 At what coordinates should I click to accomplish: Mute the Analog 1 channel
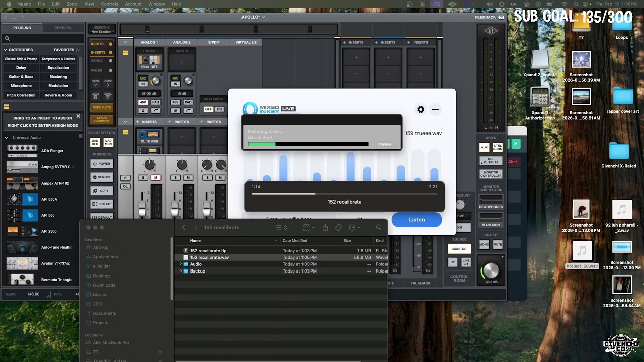click(156, 178)
